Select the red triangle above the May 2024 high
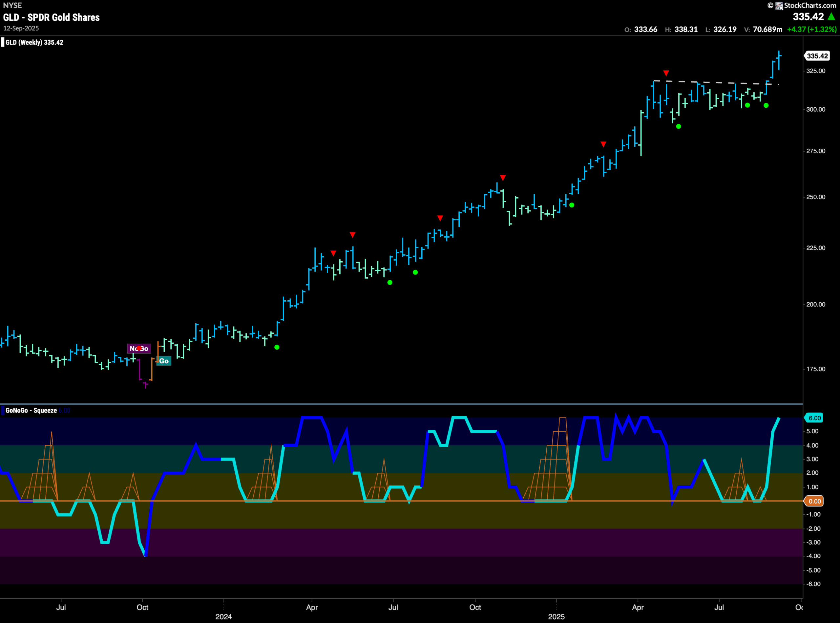 pos(352,235)
